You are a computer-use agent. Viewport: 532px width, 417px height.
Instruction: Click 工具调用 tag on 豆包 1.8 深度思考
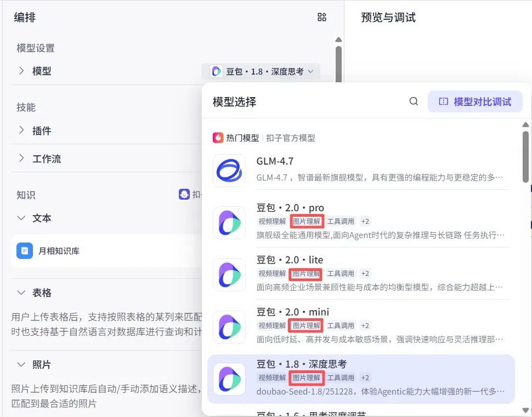341,377
